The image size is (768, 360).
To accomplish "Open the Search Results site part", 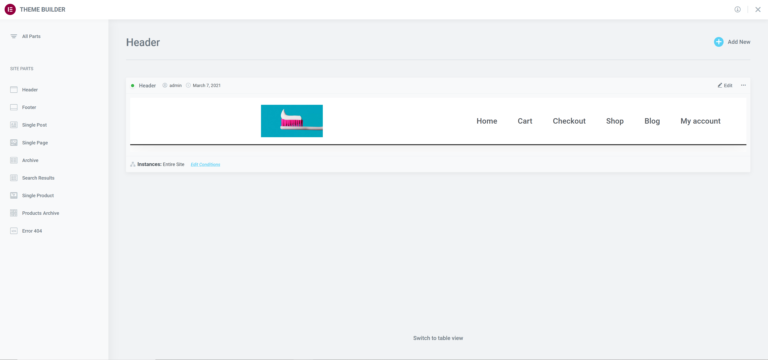I will click(38, 178).
